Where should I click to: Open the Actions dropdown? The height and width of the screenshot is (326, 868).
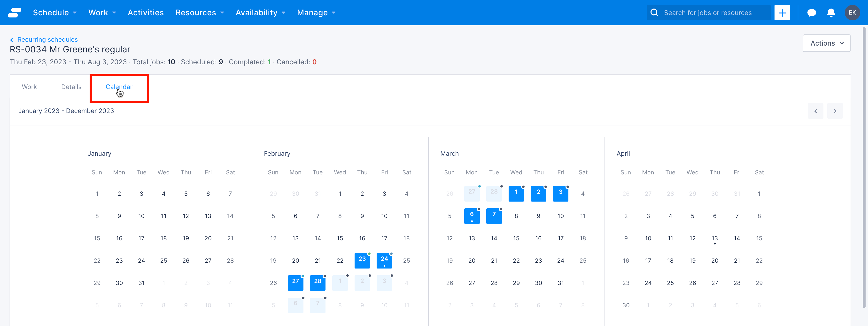(x=827, y=43)
